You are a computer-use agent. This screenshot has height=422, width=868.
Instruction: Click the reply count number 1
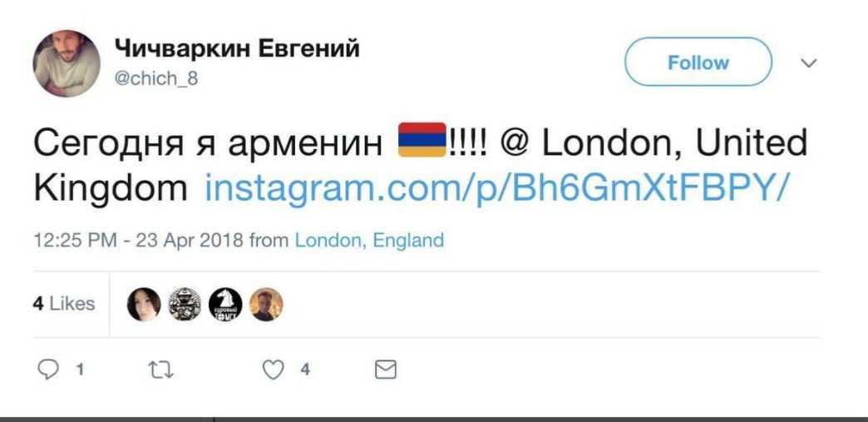[78, 370]
